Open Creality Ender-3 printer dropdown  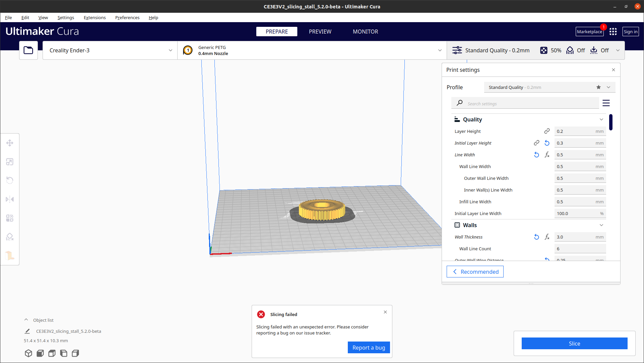tap(110, 50)
